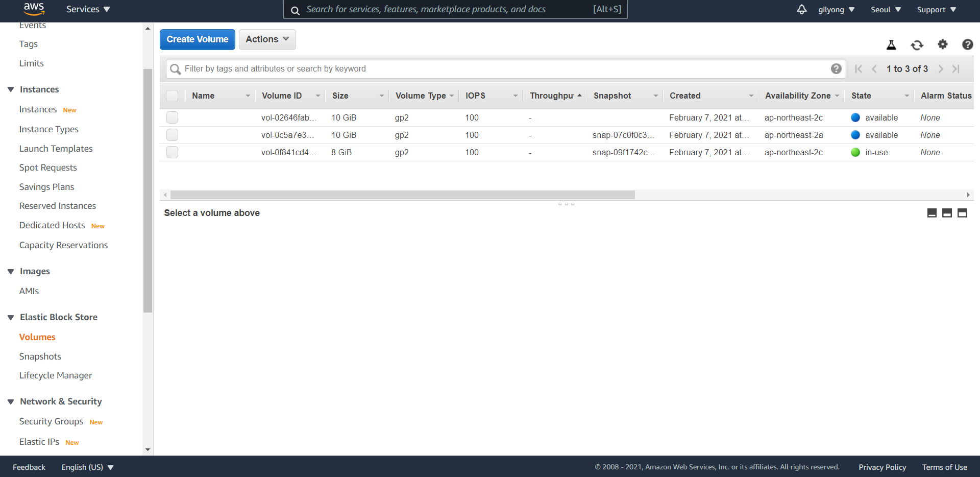Set details pane to half height
The image size is (980, 477).
(x=947, y=213)
